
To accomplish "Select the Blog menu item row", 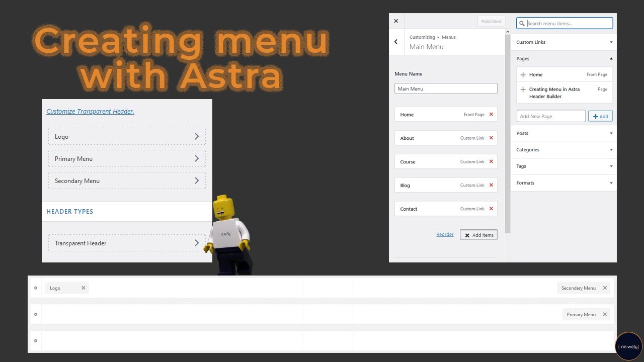I will (446, 186).
